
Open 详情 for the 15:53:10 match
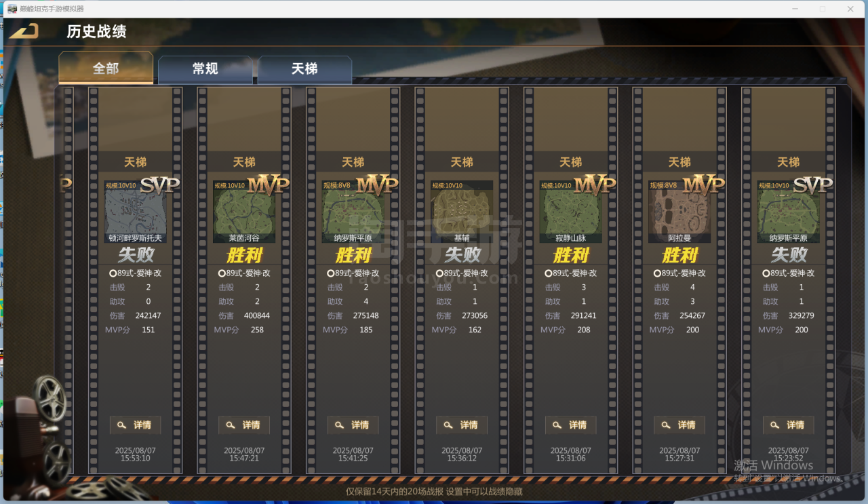tap(136, 425)
